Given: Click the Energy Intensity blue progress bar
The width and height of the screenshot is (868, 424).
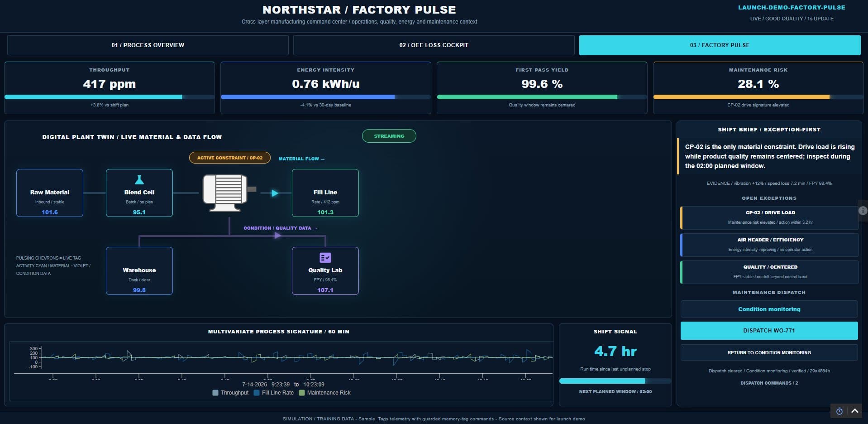Looking at the screenshot, I should (x=326, y=97).
